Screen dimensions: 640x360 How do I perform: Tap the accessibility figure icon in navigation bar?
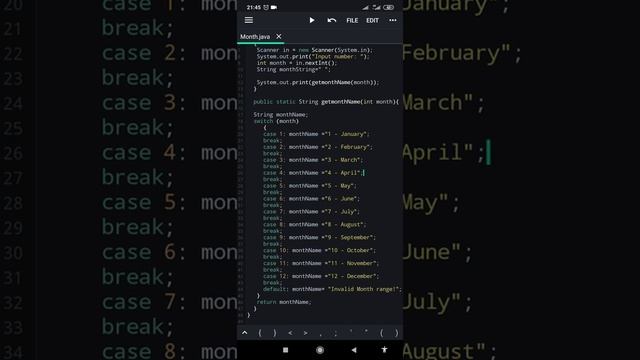[384, 349]
